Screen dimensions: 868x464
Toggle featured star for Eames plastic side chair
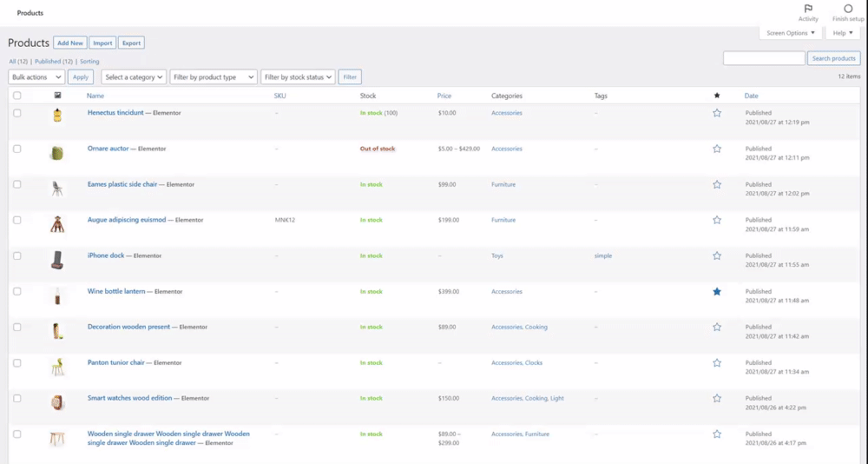tap(717, 185)
